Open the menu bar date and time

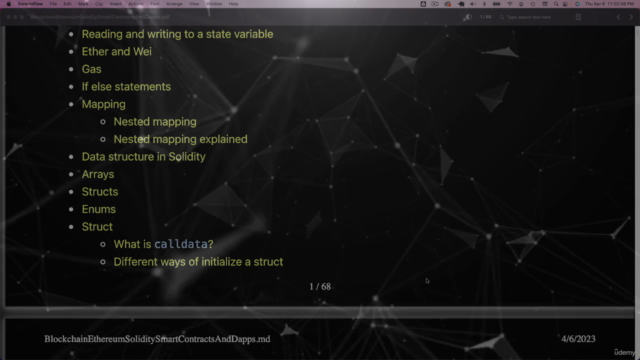click(609, 4)
